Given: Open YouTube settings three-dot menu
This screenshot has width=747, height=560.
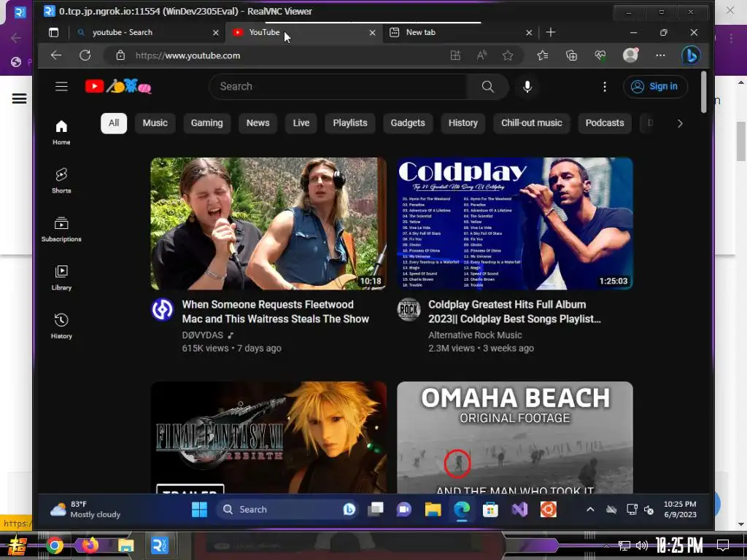Looking at the screenshot, I should (x=605, y=87).
